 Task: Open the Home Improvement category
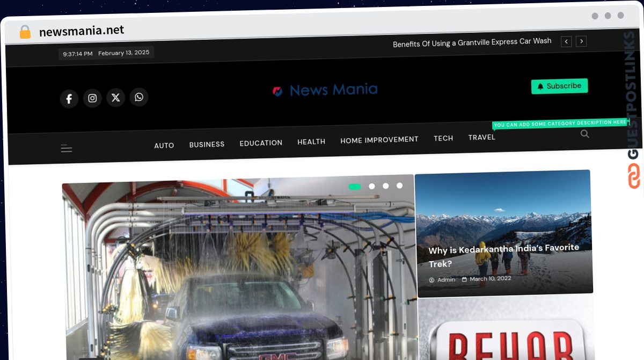[379, 140]
